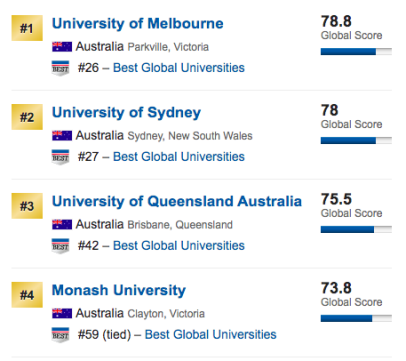The height and width of the screenshot is (361, 406).
Task: Click Best Global Universities link beside #27
Action: pos(179,157)
